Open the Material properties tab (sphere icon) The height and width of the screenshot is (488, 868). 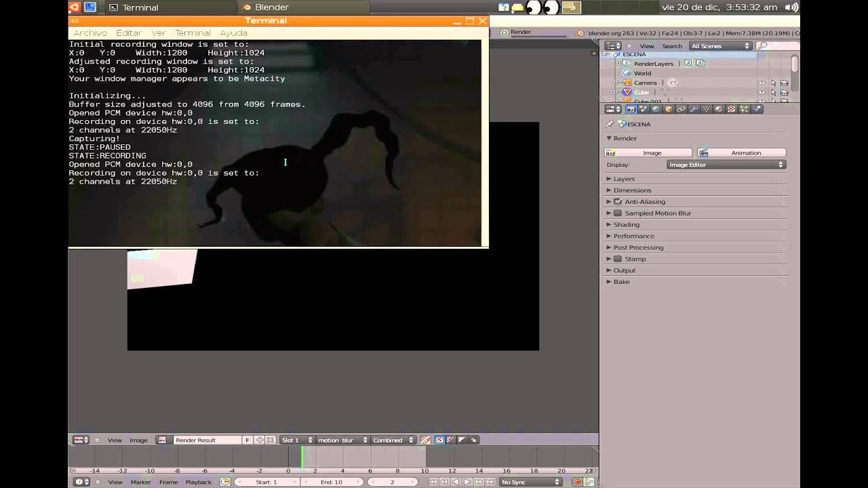point(719,109)
